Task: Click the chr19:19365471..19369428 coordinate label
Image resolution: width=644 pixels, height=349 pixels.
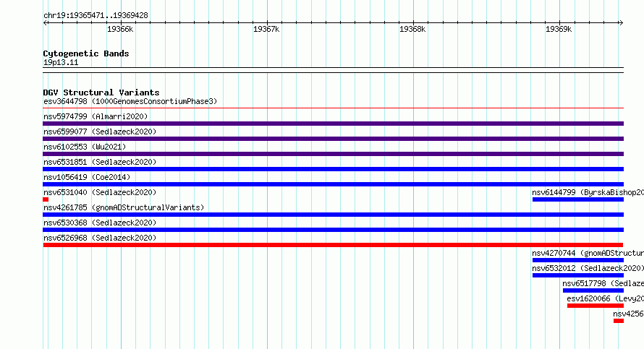Action: click(x=96, y=15)
